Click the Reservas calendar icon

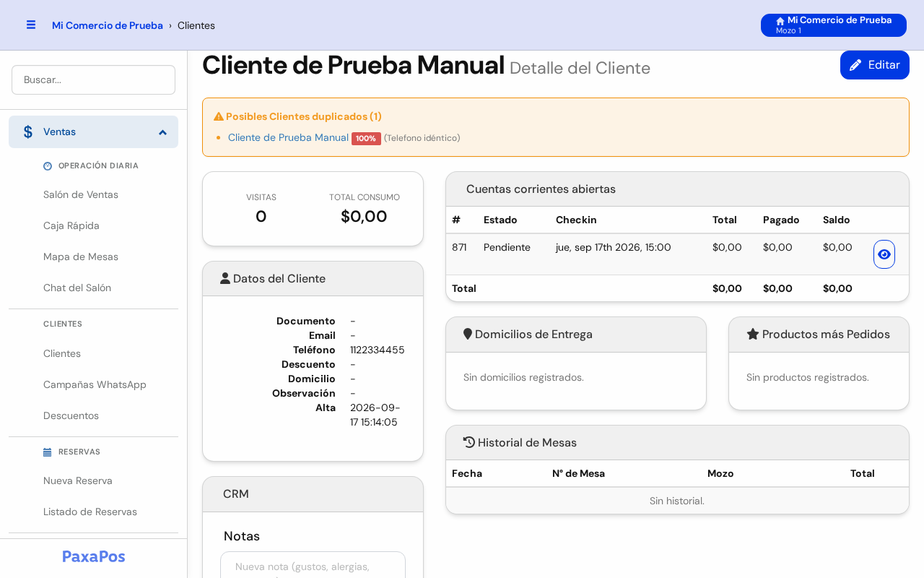(48, 452)
